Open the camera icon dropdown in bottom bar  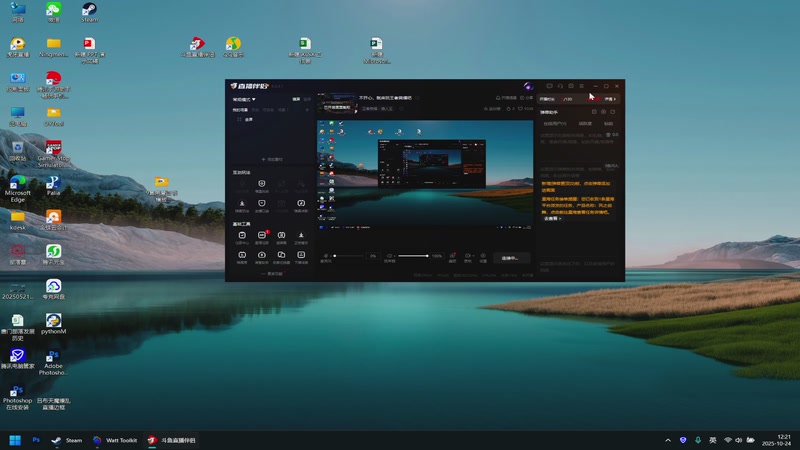[468, 258]
